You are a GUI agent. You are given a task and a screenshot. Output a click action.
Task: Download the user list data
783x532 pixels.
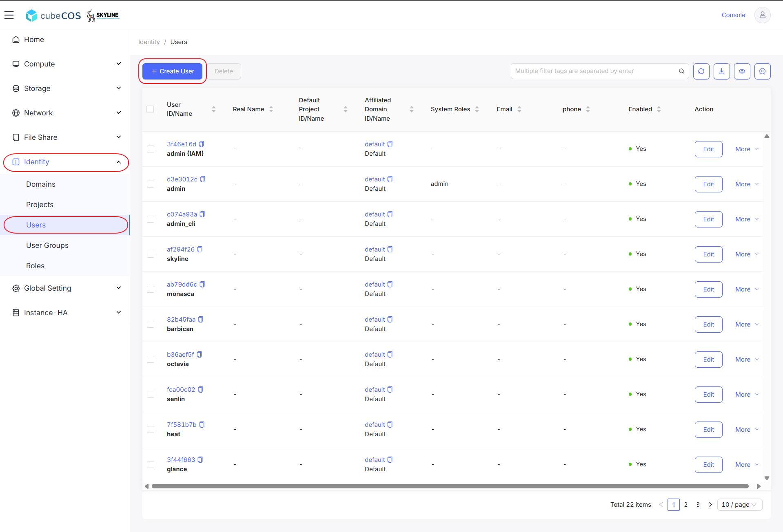coord(721,71)
